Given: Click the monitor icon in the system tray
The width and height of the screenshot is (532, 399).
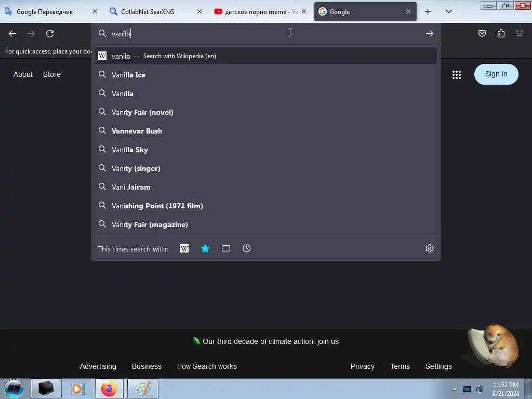Looking at the screenshot, I should 467,389.
